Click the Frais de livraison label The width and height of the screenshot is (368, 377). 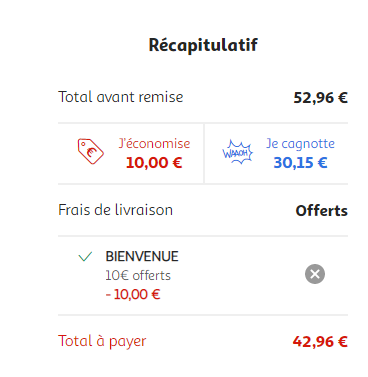(x=115, y=210)
